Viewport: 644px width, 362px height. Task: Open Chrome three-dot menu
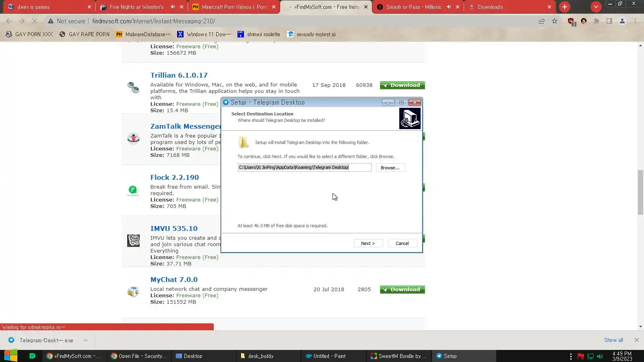point(636,21)
